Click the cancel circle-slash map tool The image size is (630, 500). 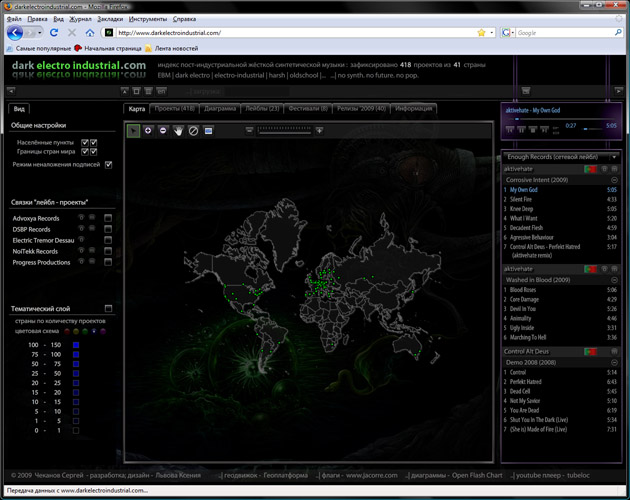point(193,131)
